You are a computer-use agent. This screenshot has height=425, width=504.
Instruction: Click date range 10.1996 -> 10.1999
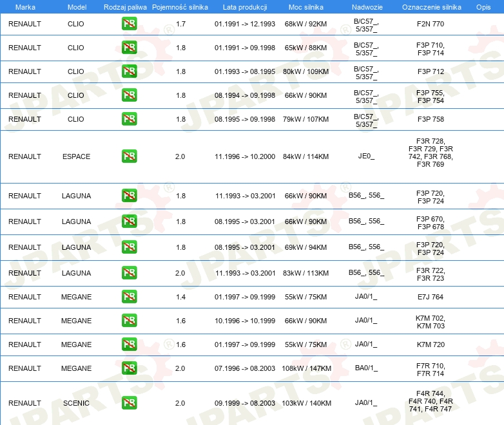click(245, 321)
